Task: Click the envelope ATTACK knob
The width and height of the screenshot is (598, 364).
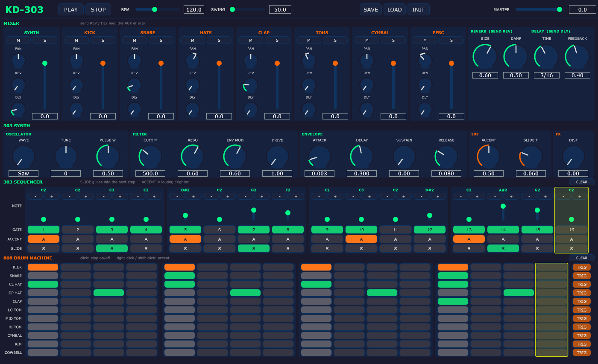Action: point(320,156)
